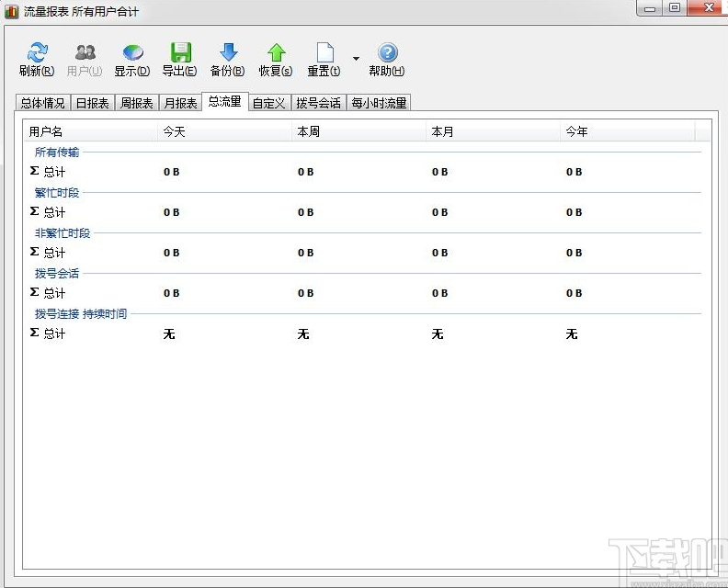728x588 pixels.
Task: Expand the dropdown arrow beside 重置
Action: pos(356,59)
